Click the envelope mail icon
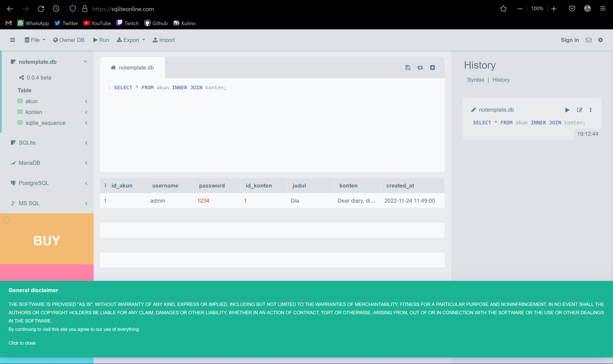 pyautogui.click(x=589, y=40)
